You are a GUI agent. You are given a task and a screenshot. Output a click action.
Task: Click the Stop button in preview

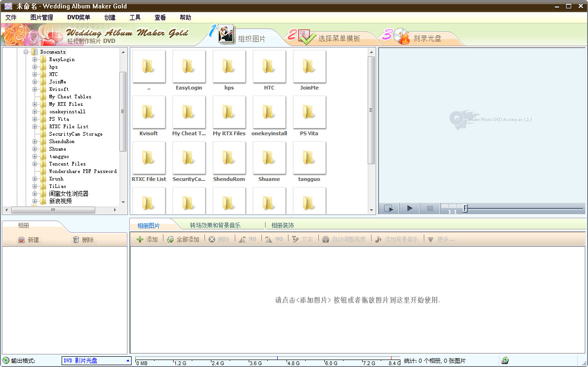tap(430, 208)
